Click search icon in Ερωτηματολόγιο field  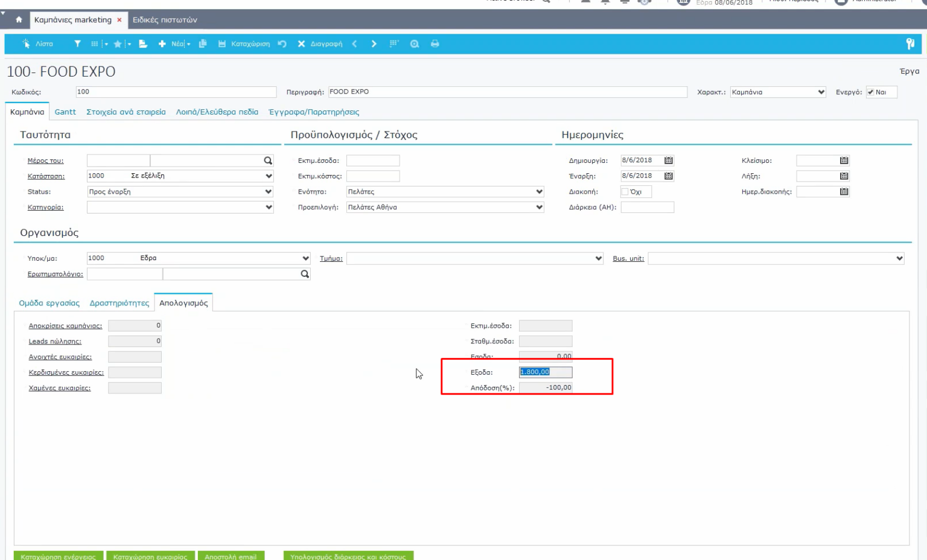pos(305,274)
